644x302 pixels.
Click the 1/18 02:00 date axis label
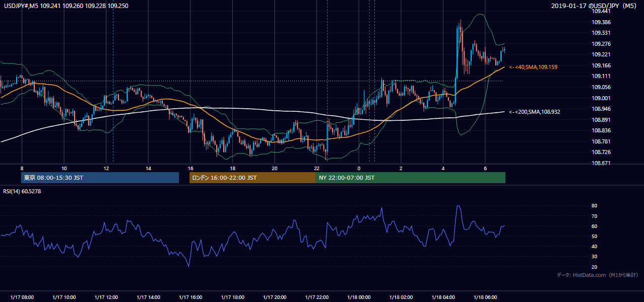click(x=401, y=297)
